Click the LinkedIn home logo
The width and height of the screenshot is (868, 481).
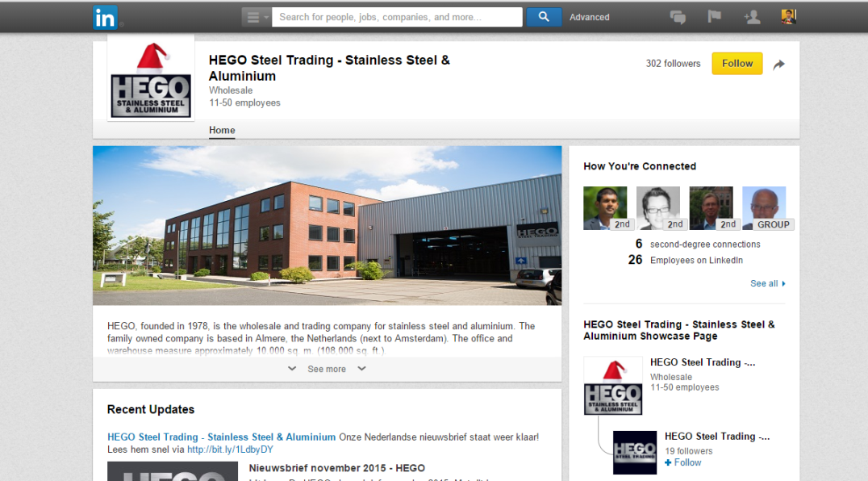[x=105, y=17]
